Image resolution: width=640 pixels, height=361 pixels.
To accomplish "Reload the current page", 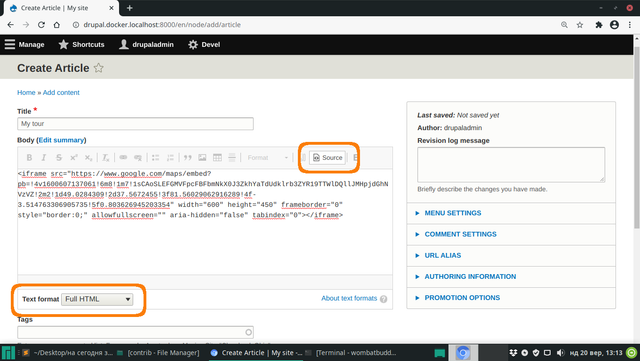I will point(41,25).
